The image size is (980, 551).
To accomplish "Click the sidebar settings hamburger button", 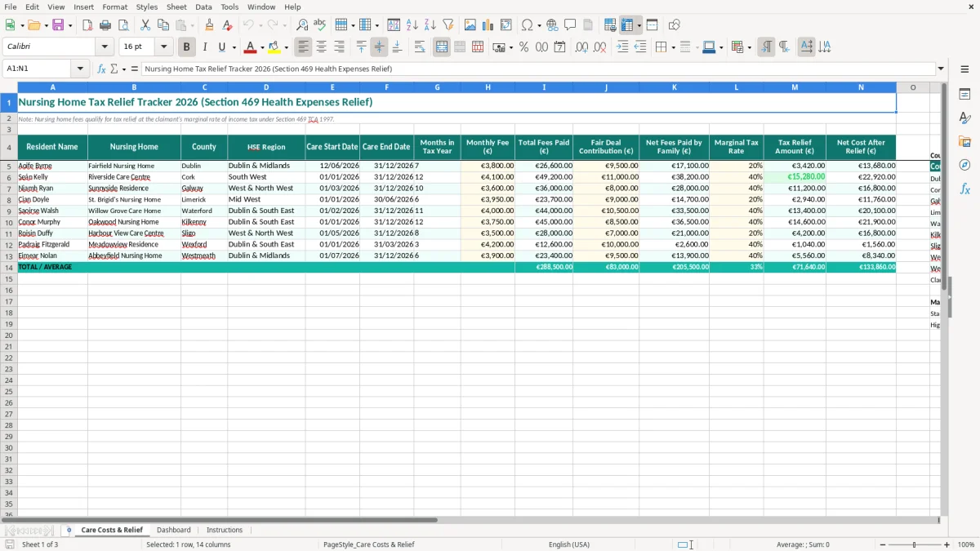I will pos(964,69).
